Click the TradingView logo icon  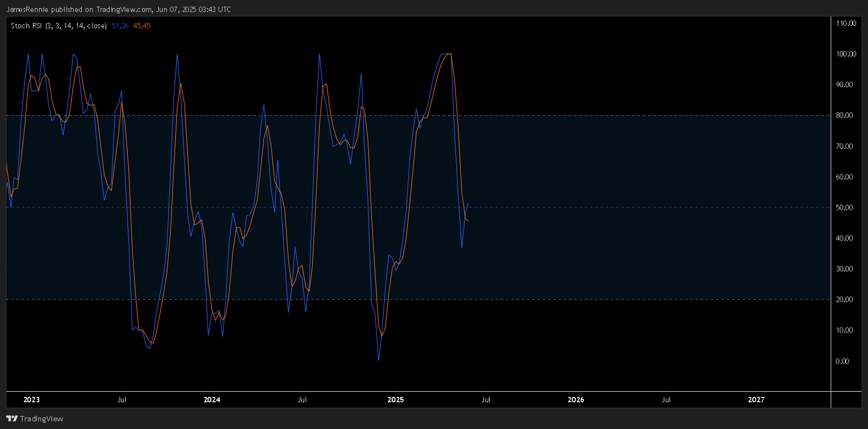point(12,419)
